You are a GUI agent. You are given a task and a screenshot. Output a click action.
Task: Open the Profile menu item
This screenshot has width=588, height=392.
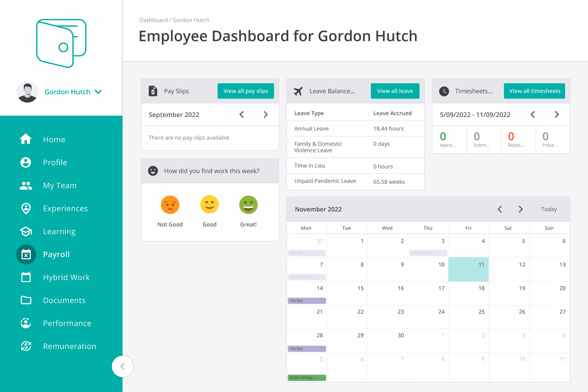[55, 162]
